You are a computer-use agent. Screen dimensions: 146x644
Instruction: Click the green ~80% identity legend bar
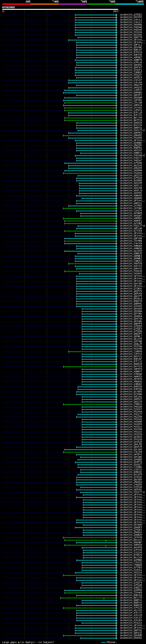tap(101, 4)
